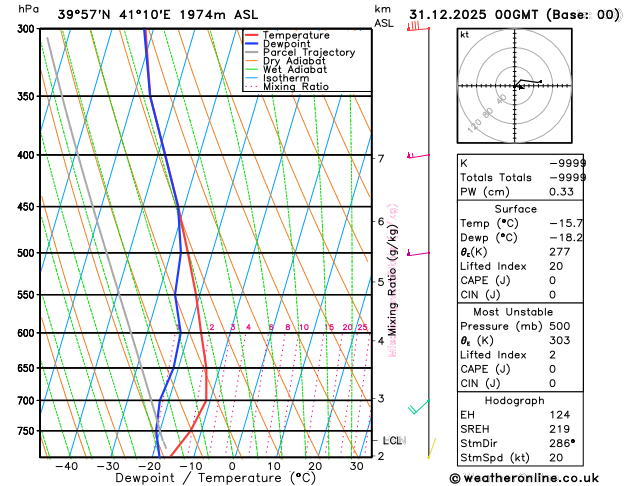Click the yellow surface wind barb
The image size is (629, 486).
[x=432, y=448]
